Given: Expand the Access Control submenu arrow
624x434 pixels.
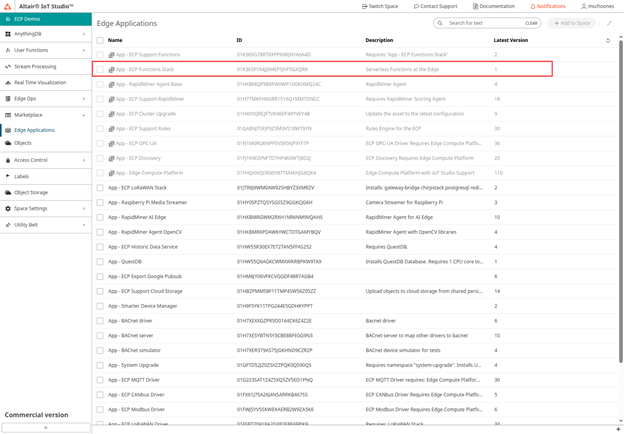Looking at the screenshot, I should 84,160.
